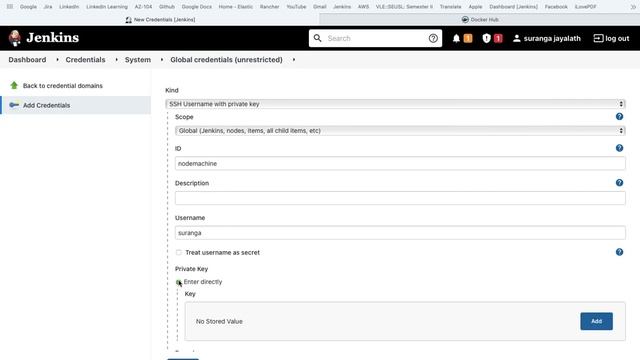Click the key icon beside Add Credentials
640x360 pixels.
click(14, 105)
